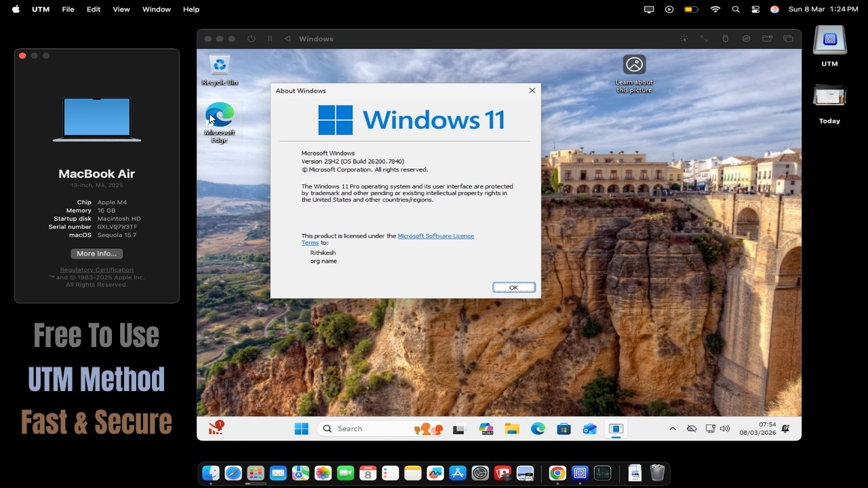
Task: Open the UTM application menu
Action: pos(41,9)
